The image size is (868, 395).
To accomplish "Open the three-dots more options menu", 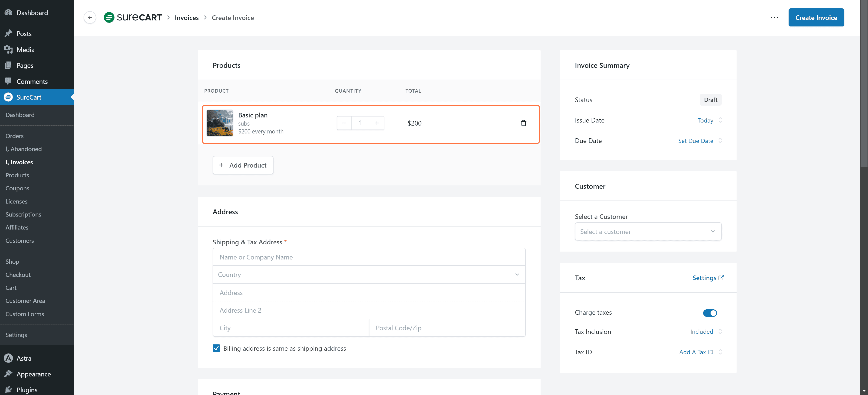I will point(774,17).
